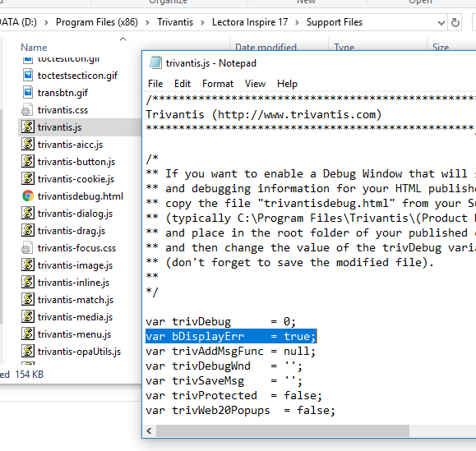Open the Notepad Edit menu
Screen dimensions: 476x451
click(x=183, y=84)
